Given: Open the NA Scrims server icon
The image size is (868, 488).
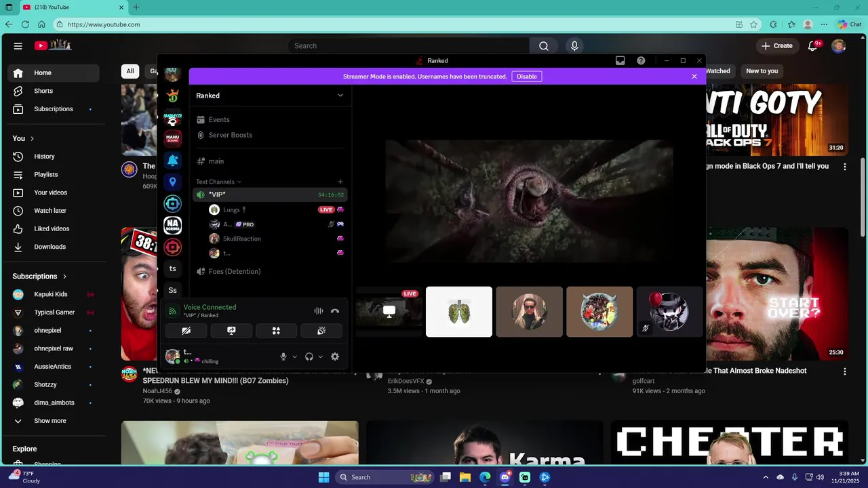Looking at the screenshot, I should [x=173, y=225].
